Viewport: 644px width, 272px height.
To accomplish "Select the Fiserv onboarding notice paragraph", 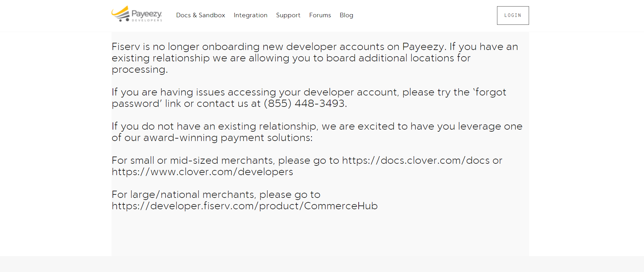I will [310, 58].
